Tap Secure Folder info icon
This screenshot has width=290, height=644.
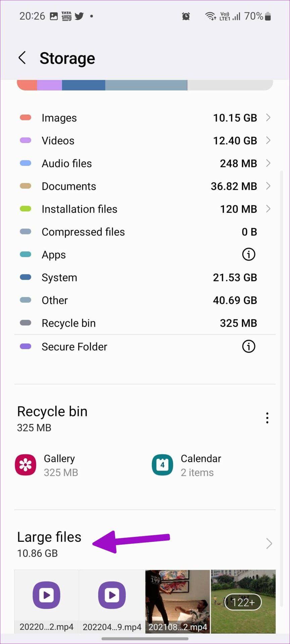pos(248,346)
